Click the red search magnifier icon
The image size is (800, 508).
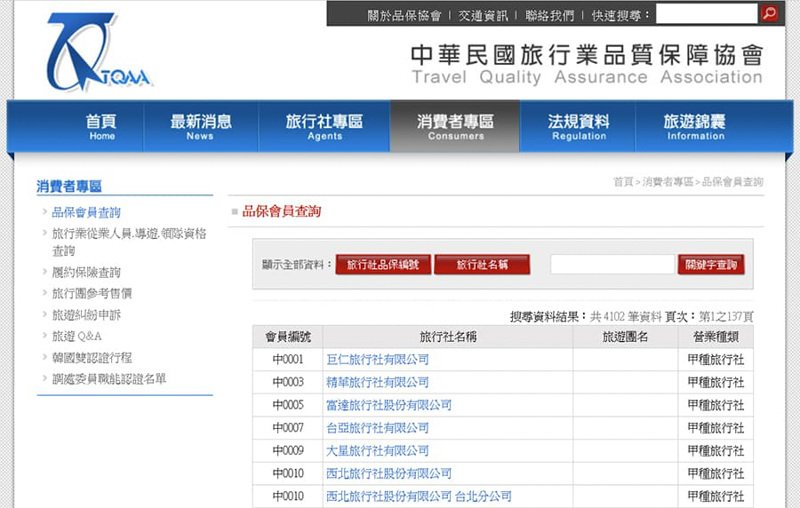769,14
